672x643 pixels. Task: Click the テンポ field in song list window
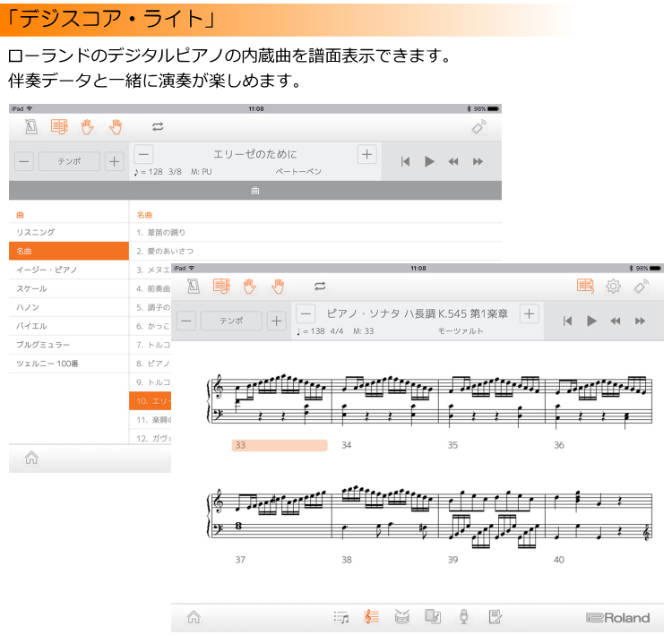pos(69,161)
